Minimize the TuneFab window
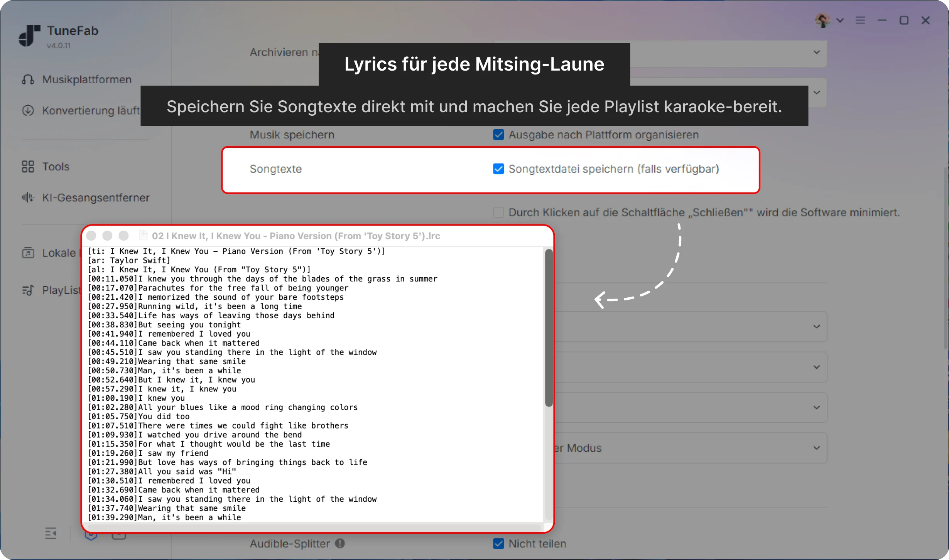This screenshot has width=949, height=560. coord(882,20)
